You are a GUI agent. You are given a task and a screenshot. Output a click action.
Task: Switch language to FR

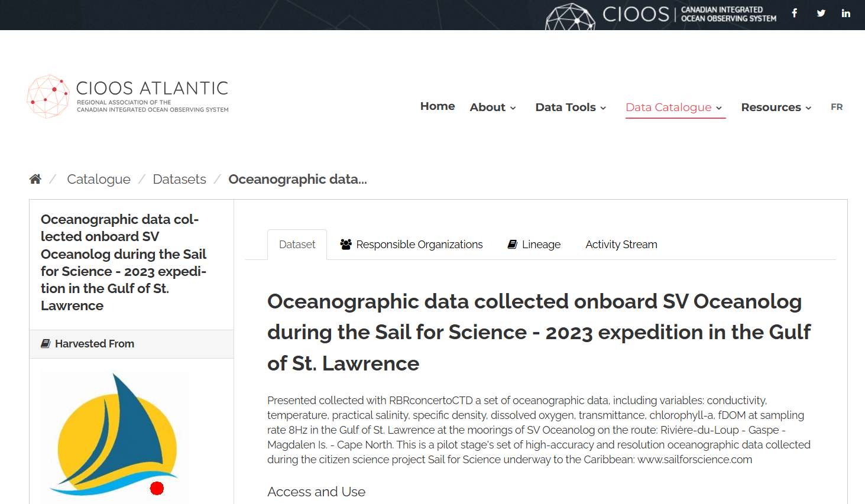(x=836, y=107)
